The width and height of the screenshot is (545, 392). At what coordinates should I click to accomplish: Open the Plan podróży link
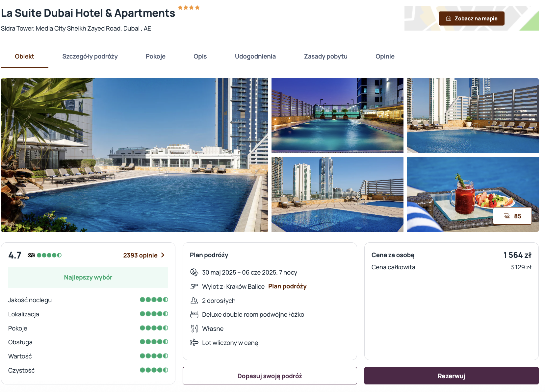pyautogui.click(x=287, y=286)
